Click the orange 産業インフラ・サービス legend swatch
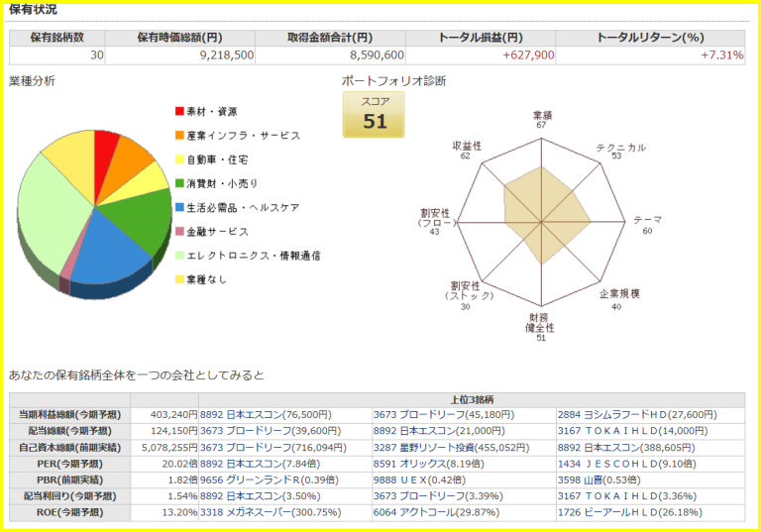Screen dimensions: 761x532 point(179,136)
